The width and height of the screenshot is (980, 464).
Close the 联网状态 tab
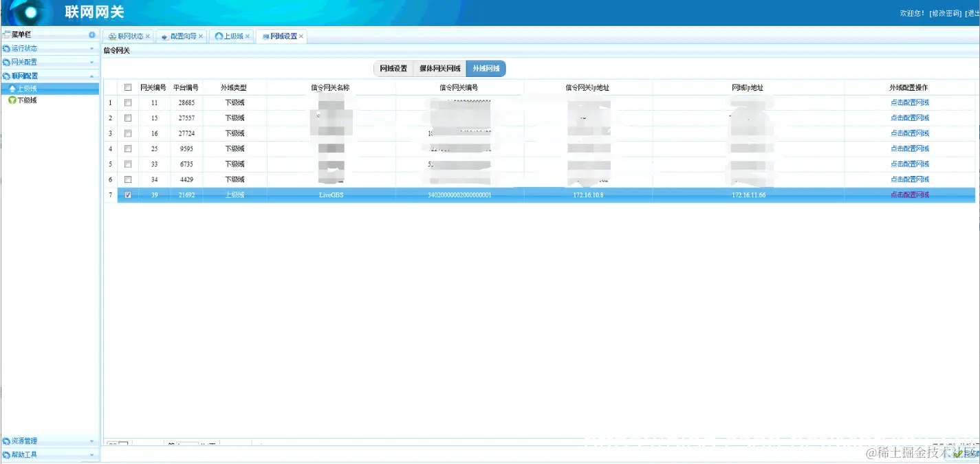[x=148, y=36]
